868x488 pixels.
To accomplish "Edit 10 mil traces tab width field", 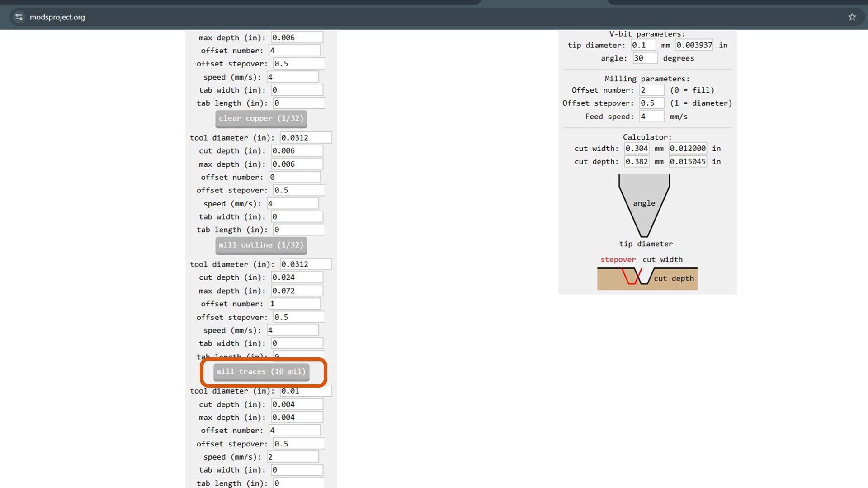I will tap(297, 470).
